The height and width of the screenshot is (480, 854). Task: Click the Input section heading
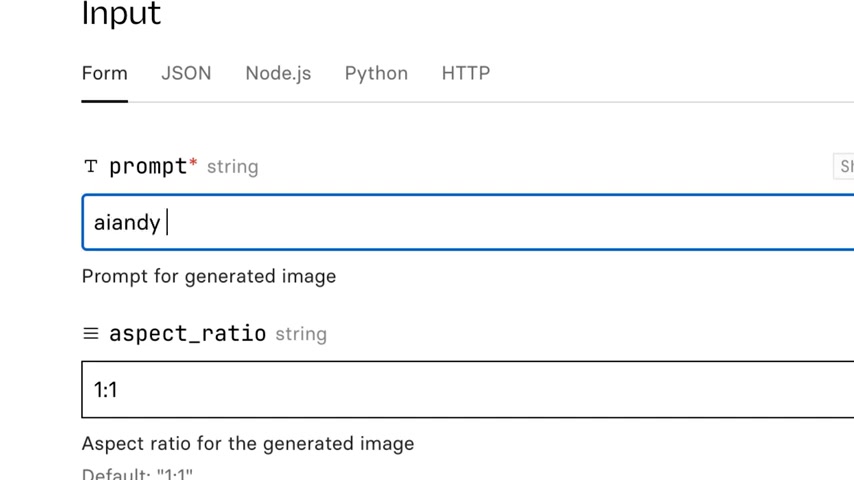click(121, 13)
